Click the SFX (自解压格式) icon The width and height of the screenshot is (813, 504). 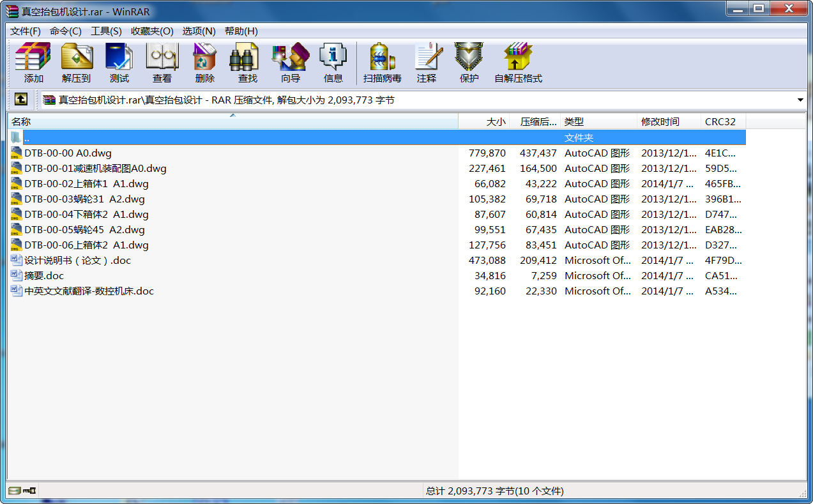(518, 62)
